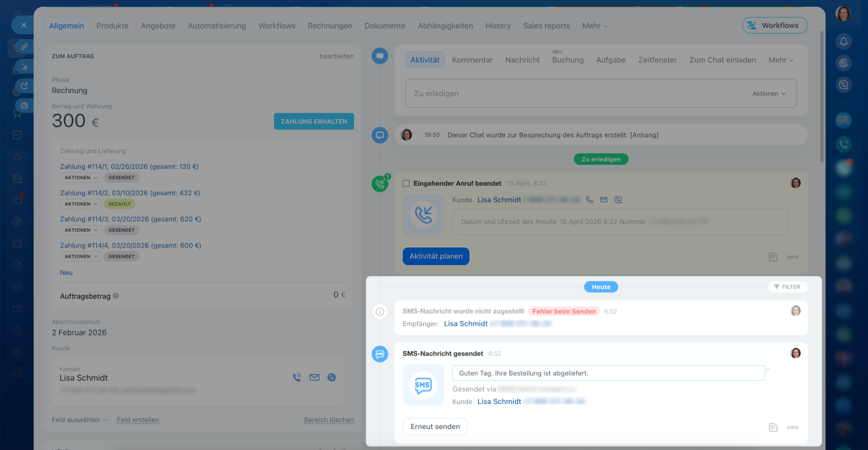Click the Zahlung erhalten button
The image size is (868, 450).
point(314,121)
